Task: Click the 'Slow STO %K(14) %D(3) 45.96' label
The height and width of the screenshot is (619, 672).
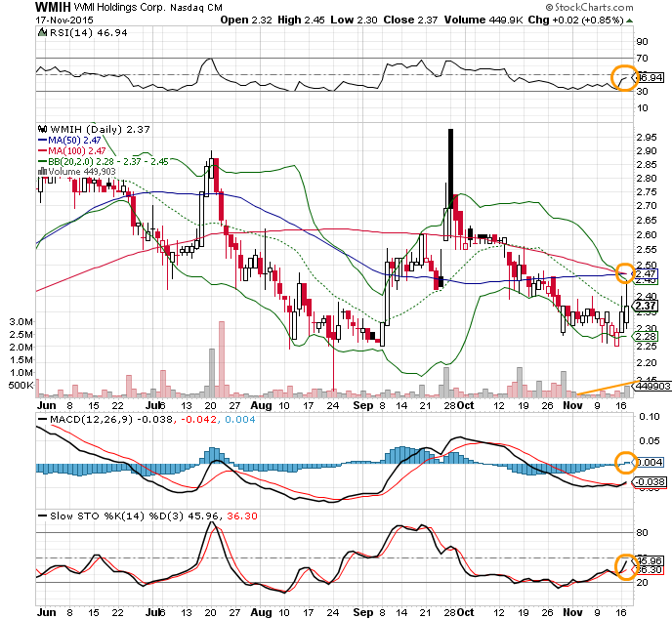Action: (136, 516)
